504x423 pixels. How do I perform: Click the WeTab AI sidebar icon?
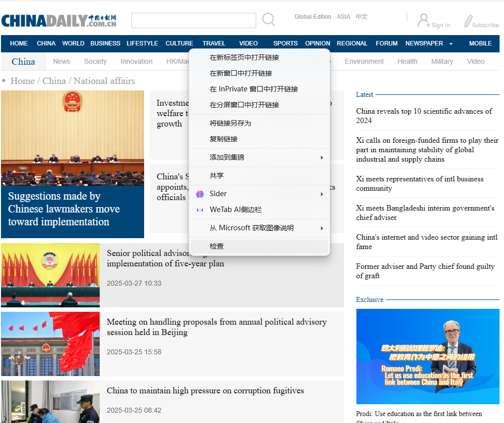[x=200, y=210]
